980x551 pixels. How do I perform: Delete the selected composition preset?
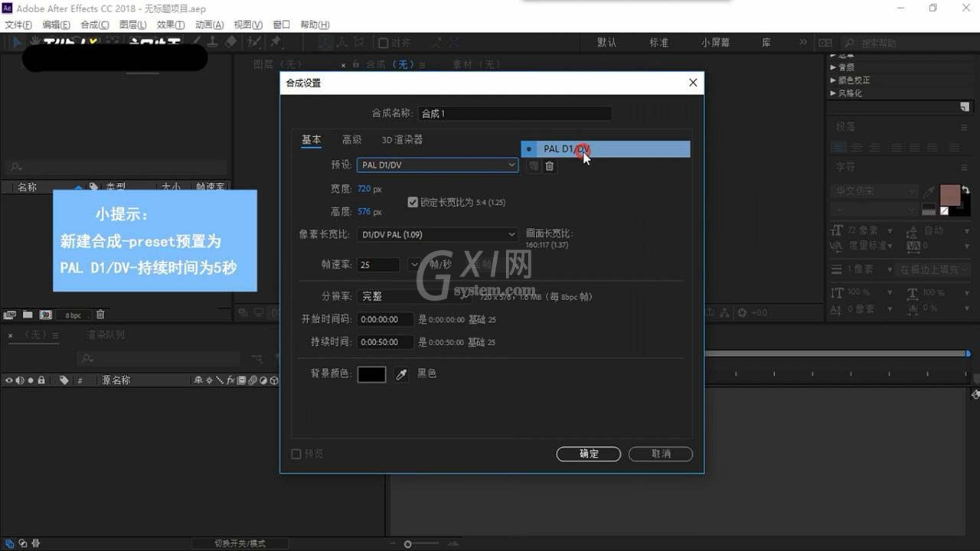tap(549, 165)
